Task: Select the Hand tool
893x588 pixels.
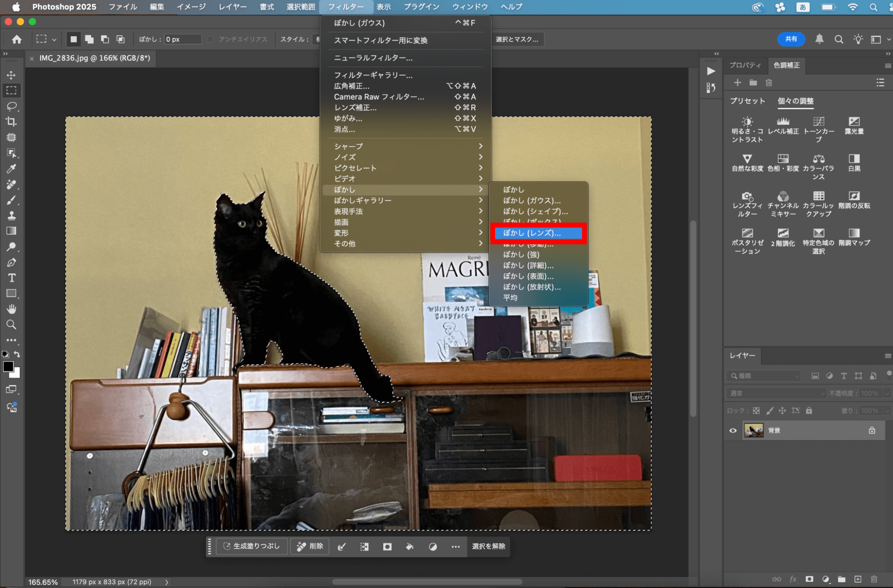Action: (x=12, y=309)
